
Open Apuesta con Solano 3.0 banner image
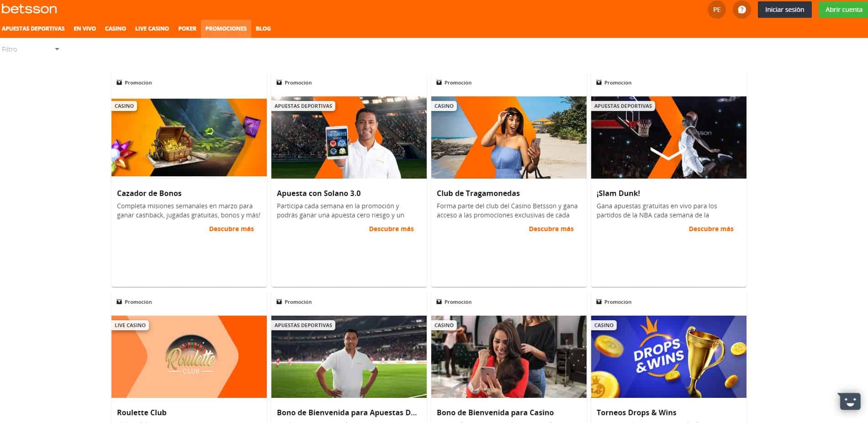[x=349, y=137]
